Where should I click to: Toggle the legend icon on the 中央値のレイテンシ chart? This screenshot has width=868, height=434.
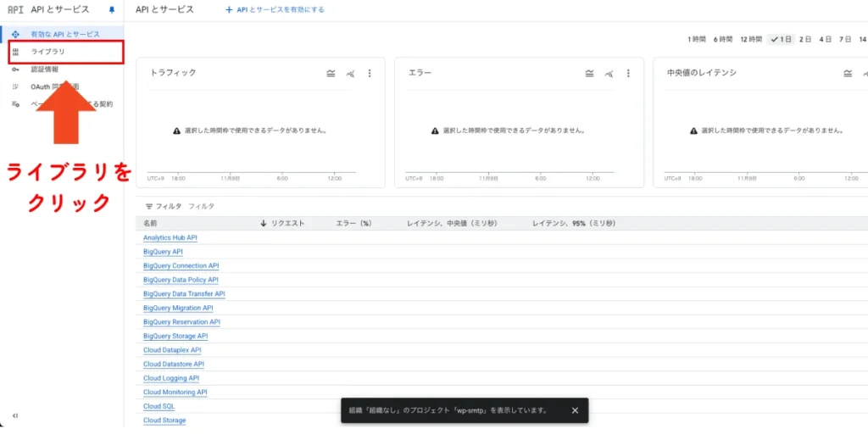pos(848,74)
